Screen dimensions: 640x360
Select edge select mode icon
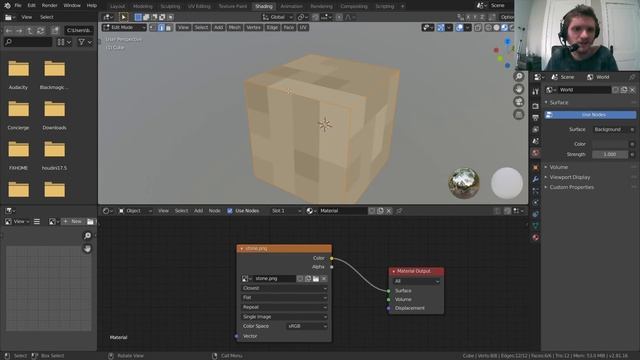(161, 27)
